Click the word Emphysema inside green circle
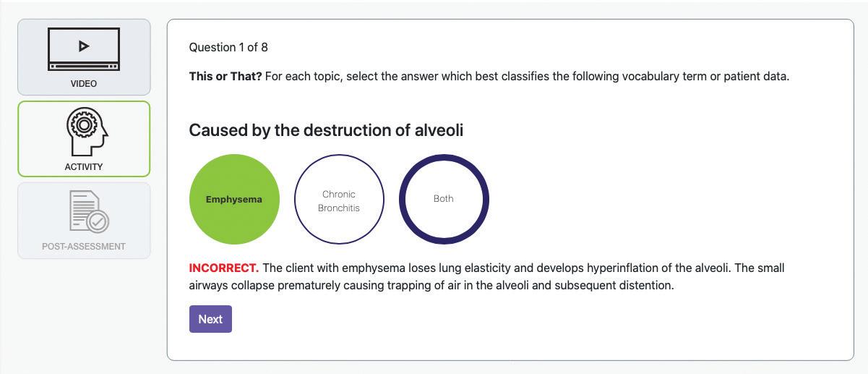This screenshot has width=868, height=374. point(234,200)
